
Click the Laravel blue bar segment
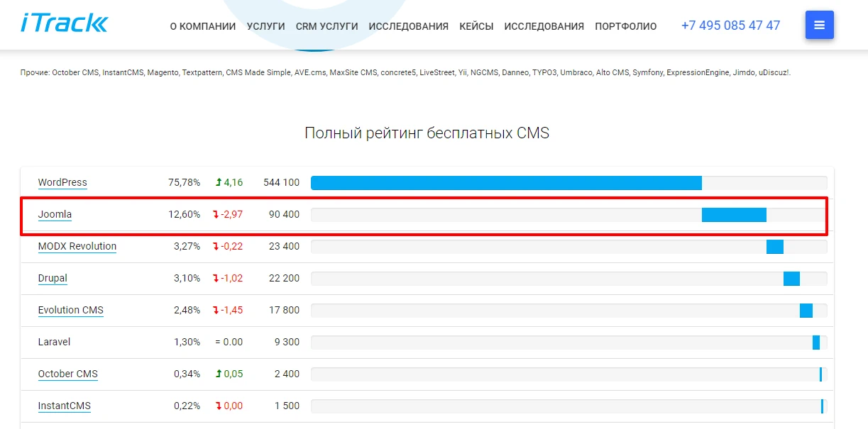pyautogui.click(x=816, y=342)
